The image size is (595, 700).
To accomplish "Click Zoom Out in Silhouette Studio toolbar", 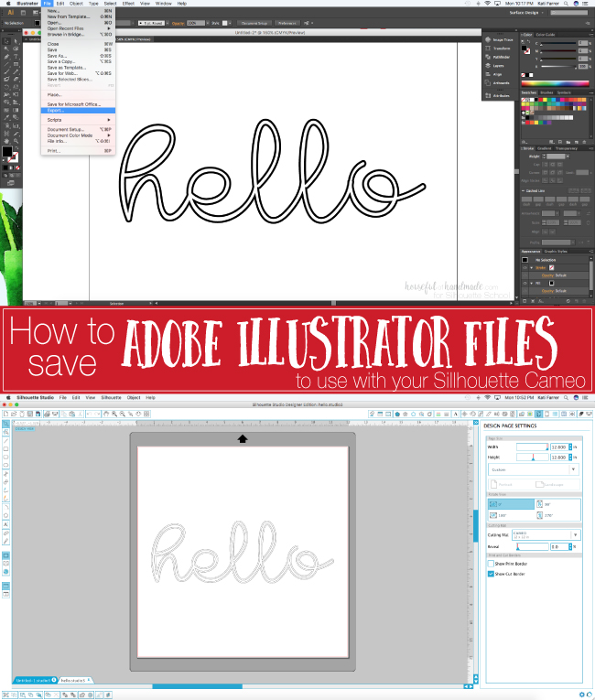I will 123,414.
